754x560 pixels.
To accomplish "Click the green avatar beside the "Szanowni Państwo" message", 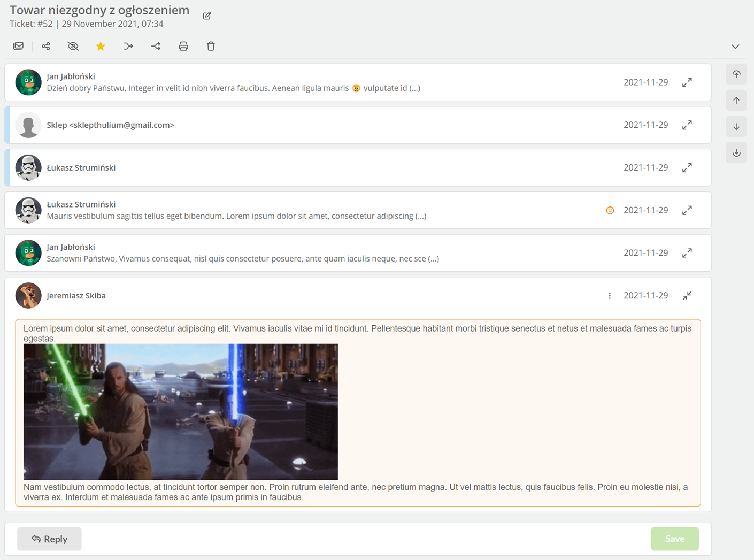I will click(28, 253).
